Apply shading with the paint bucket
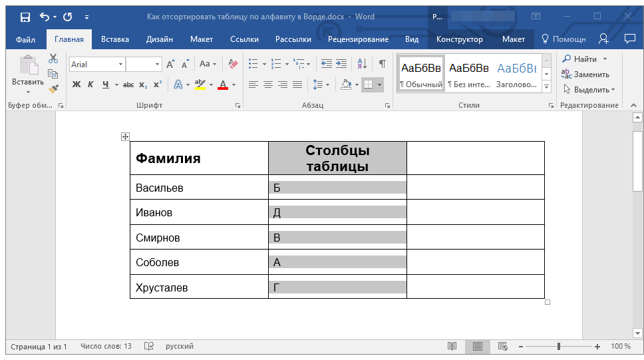644x360 pixels. click(x=346, y=85)
